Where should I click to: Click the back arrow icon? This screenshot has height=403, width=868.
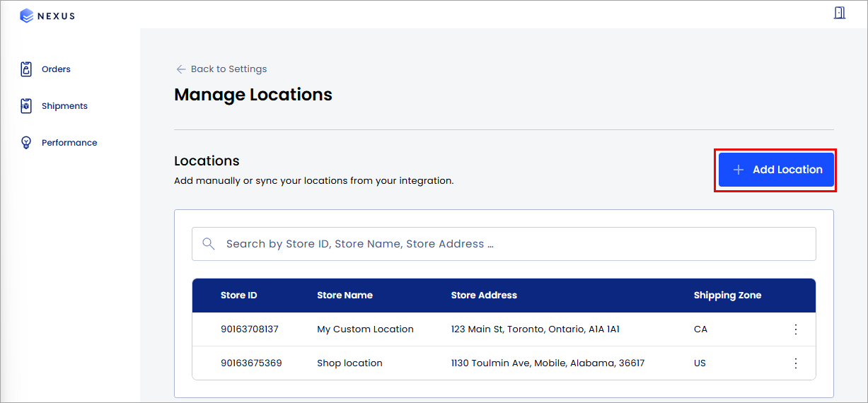click(181, 69)
